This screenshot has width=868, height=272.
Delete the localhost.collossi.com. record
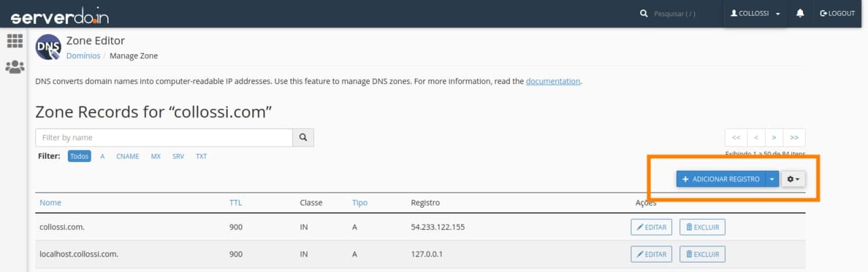point(703,254)
